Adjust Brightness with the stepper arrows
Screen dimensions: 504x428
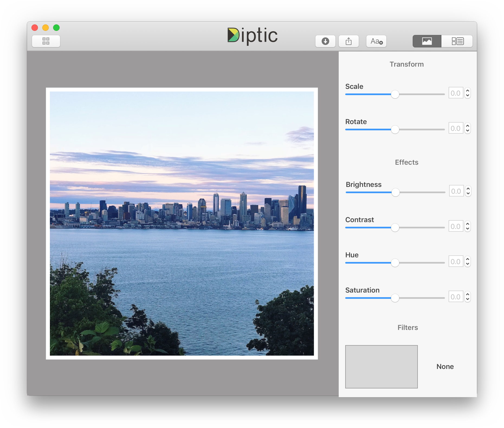(468, 191)
